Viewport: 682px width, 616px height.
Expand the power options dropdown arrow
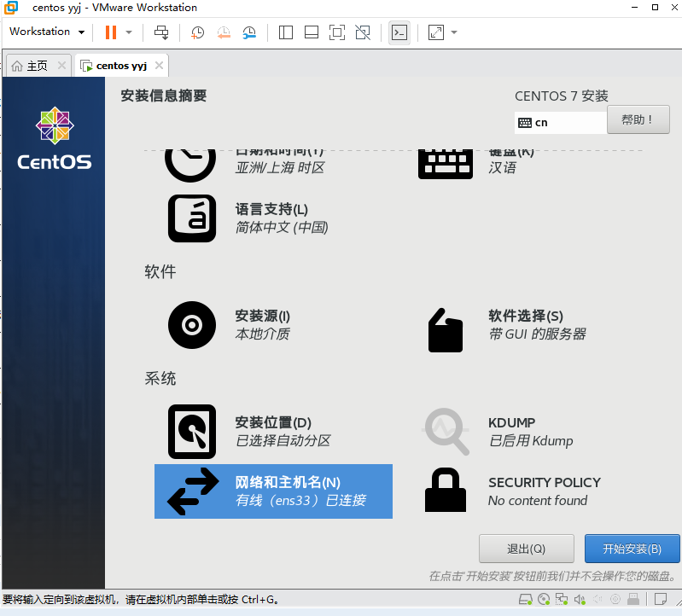pos(129,32)
